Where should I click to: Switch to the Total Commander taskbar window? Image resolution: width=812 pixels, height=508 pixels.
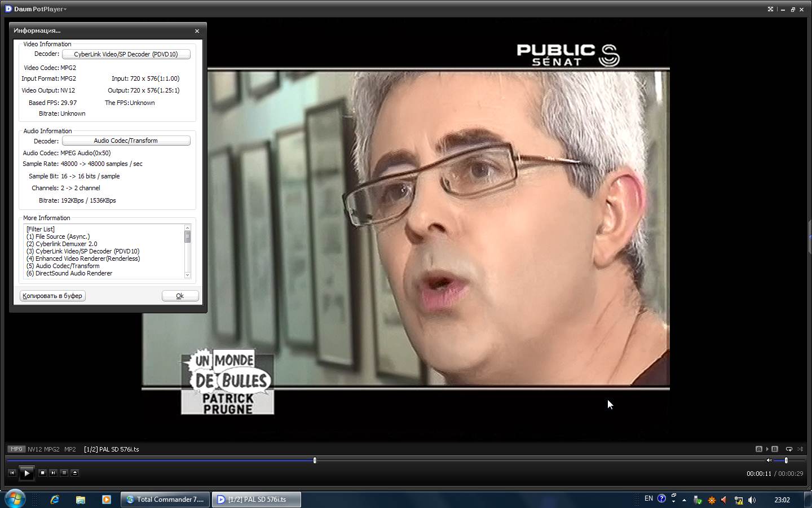pyautogui.click(x=165, y=500)
